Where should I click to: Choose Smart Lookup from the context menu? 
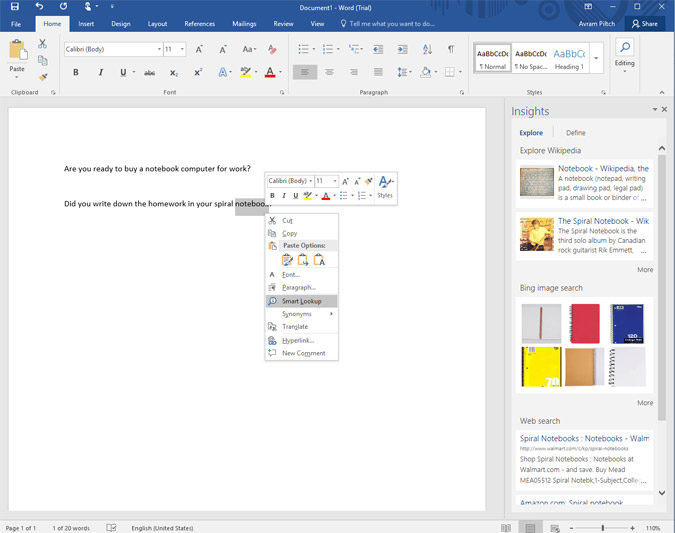302,301
